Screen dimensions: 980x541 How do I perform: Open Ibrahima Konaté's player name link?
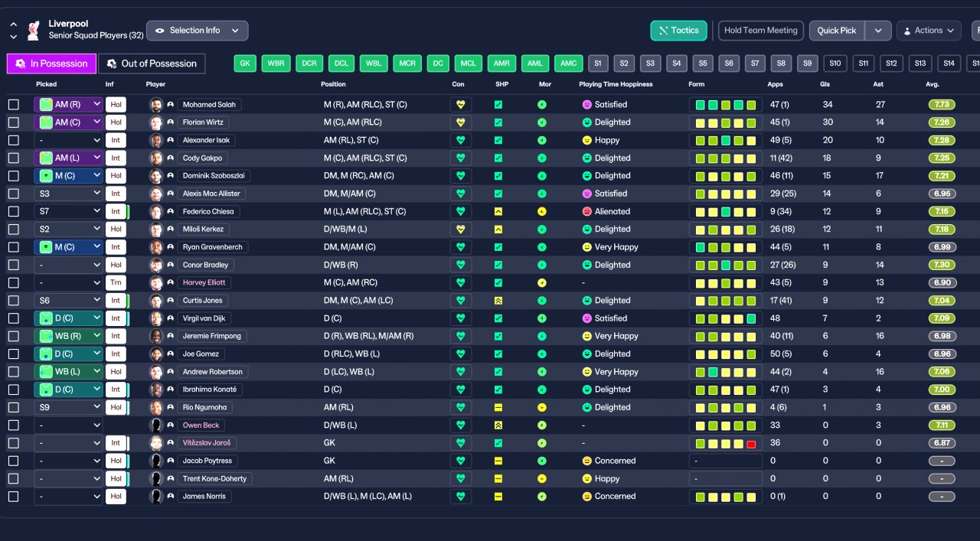point(211,389)
